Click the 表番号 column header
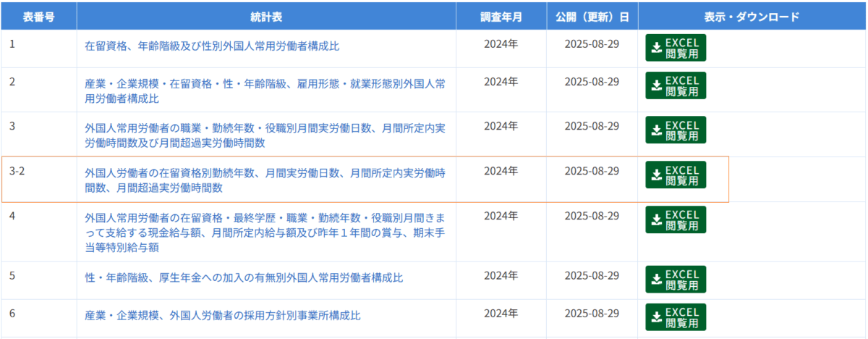 pyautogui.click(x=38, y=16)
